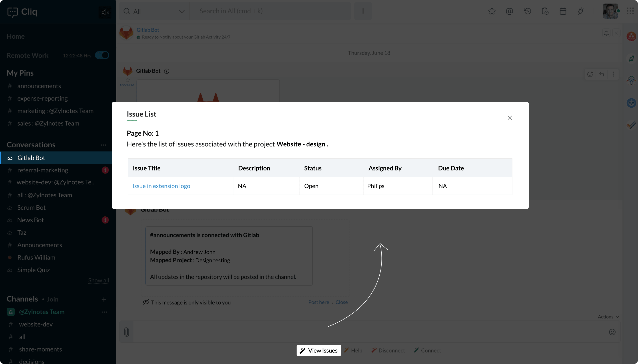Add a channel with the plus icon
Screen dimensions: 638x364
point(104,299)
